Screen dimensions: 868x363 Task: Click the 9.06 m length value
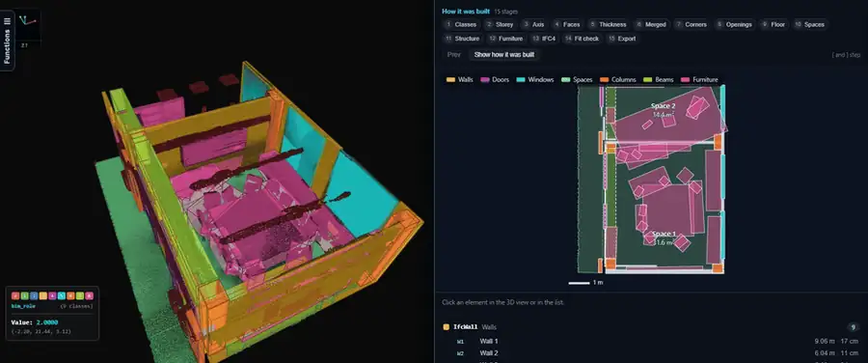pos(825,342)
